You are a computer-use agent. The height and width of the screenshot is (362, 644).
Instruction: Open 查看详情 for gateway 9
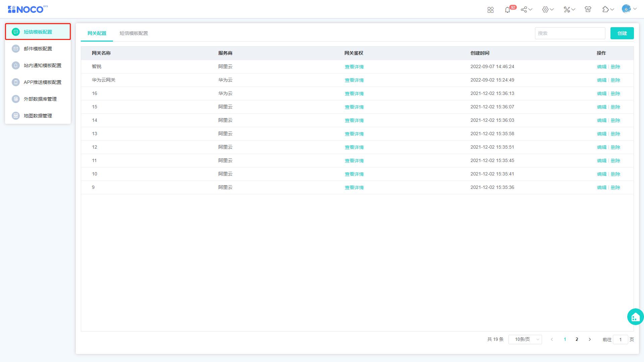pos(354,188)
